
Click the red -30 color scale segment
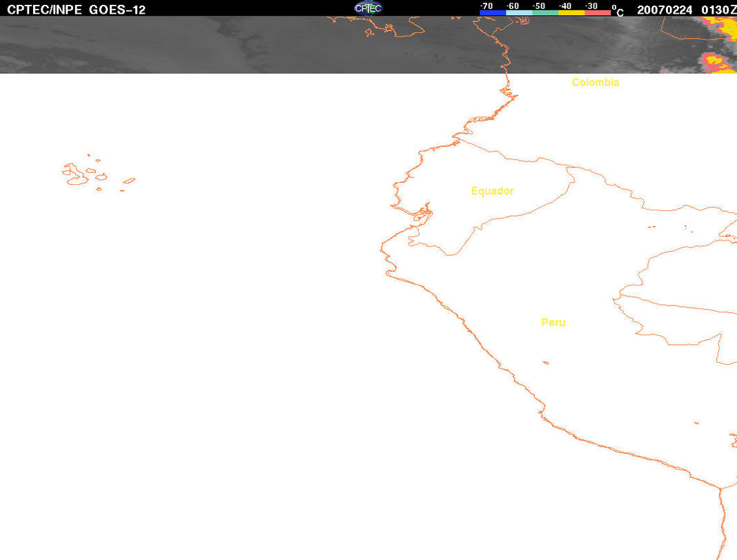[x=598, y=12]
